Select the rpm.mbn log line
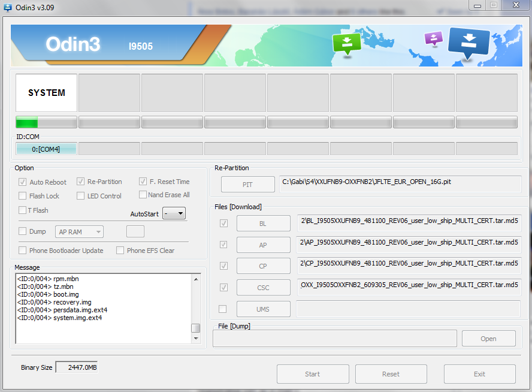 click(48, 279)
